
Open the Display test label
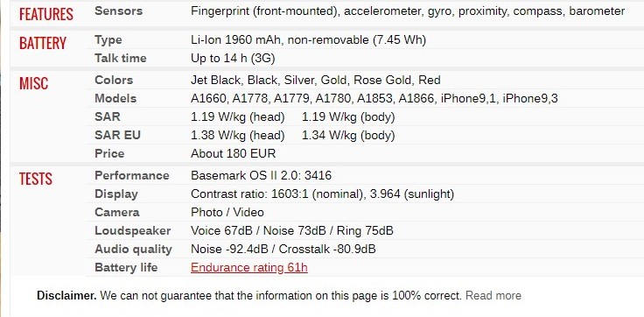click(x=116, y=194)
